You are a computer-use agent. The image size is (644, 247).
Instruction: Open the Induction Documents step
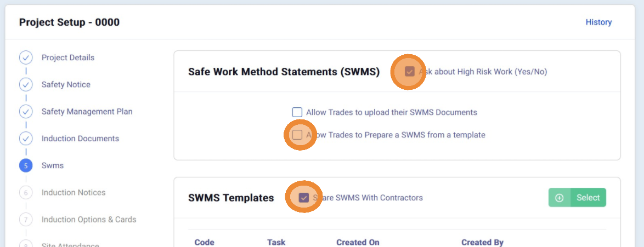pyautogui.click(x=80, y=139)
